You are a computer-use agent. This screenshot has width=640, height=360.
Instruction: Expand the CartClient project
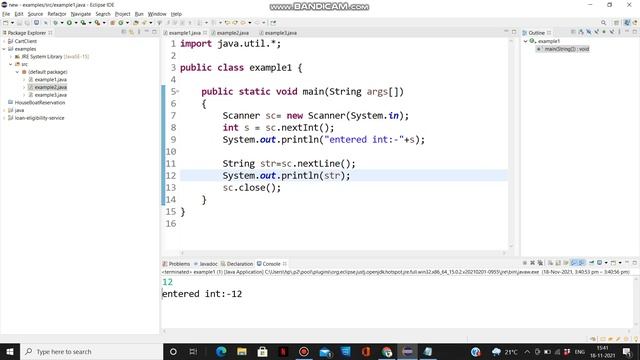[4, 41]
